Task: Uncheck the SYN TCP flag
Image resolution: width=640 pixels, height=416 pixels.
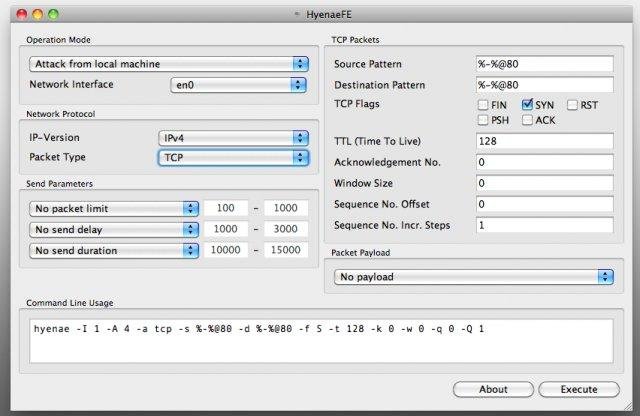Action: pos(528,104)
